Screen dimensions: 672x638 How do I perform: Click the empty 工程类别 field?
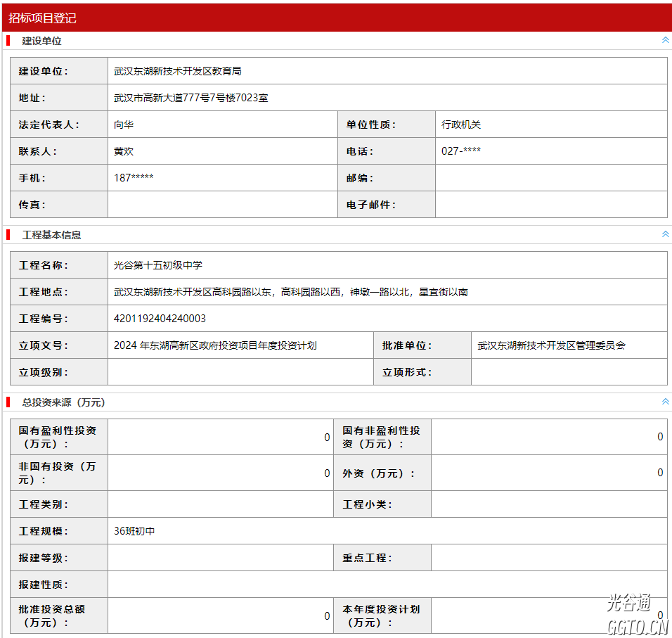pyautogui.click(x=220, y=504)
